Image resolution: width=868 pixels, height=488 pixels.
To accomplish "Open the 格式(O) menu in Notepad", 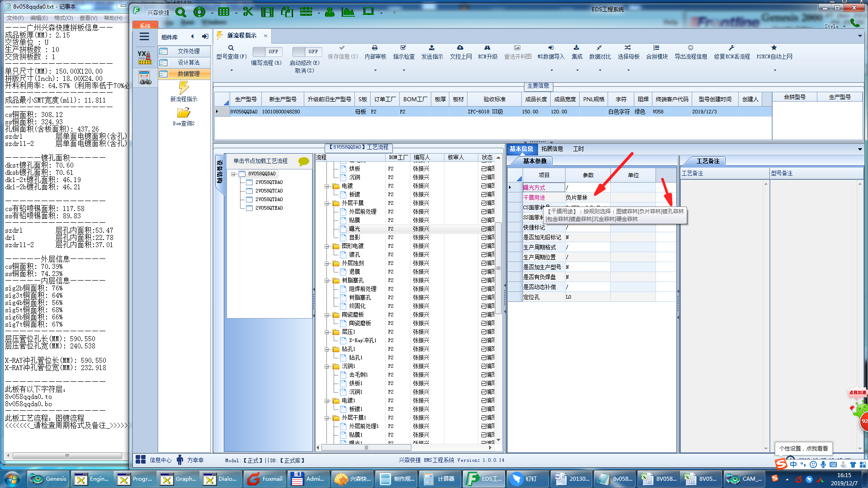I will coord(63,18).
